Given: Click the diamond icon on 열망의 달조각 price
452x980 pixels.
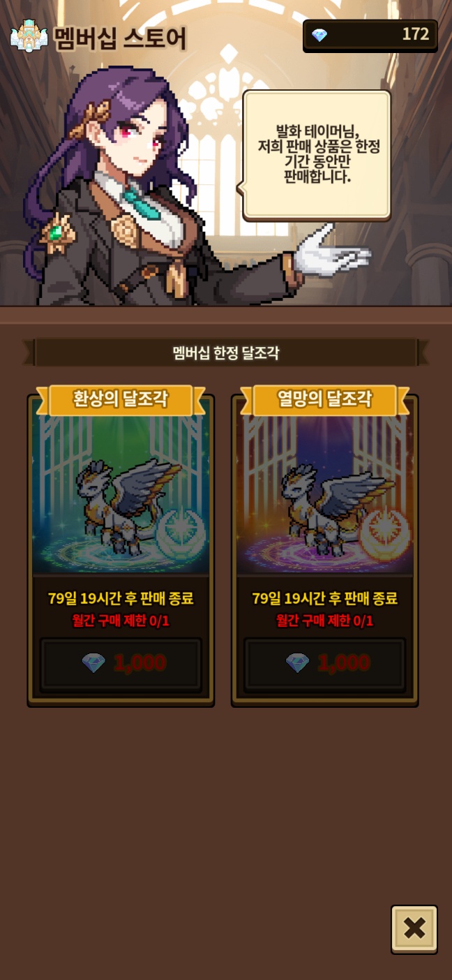Looking at the screenshot, I should 297,663.
